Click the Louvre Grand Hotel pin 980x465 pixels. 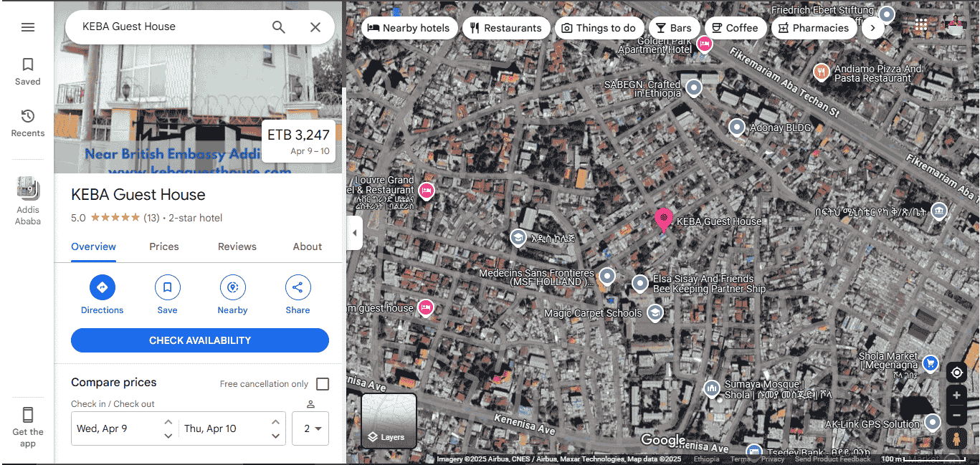pyautogui.click(x=427, y=191)
